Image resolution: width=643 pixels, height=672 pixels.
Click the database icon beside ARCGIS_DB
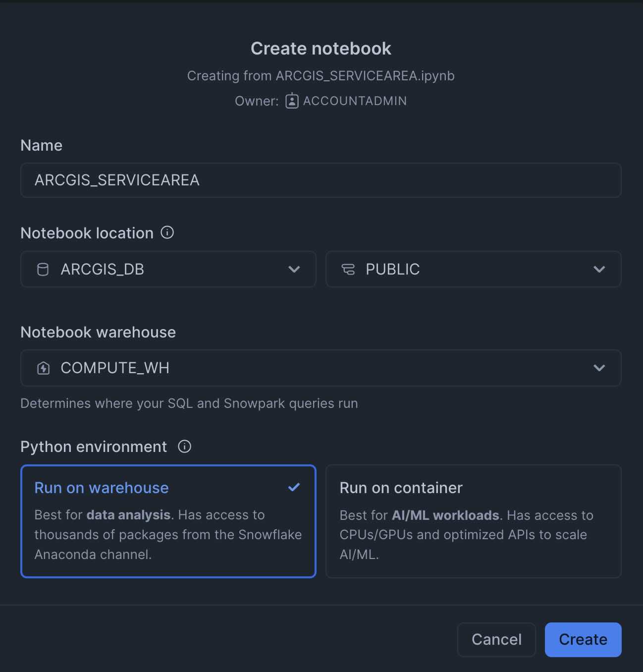click(43, 269)
